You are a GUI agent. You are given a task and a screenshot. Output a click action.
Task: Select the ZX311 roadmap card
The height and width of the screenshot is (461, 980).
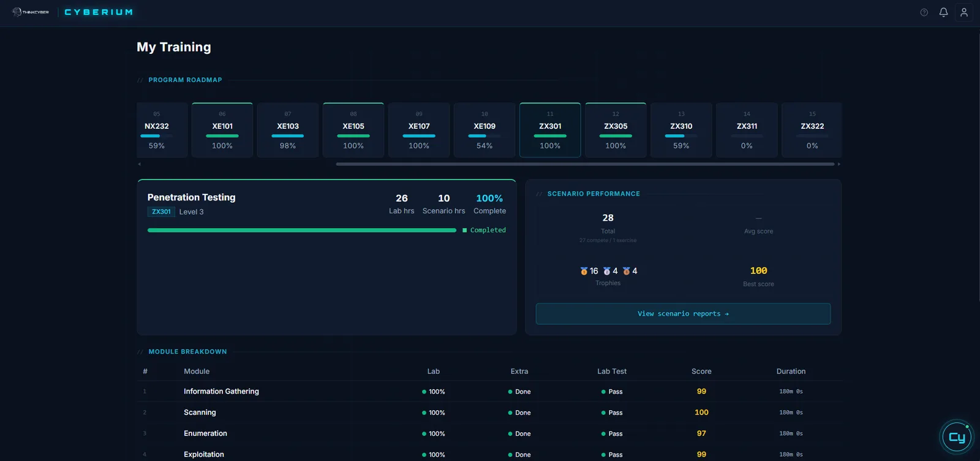click(x=747, y=130)
